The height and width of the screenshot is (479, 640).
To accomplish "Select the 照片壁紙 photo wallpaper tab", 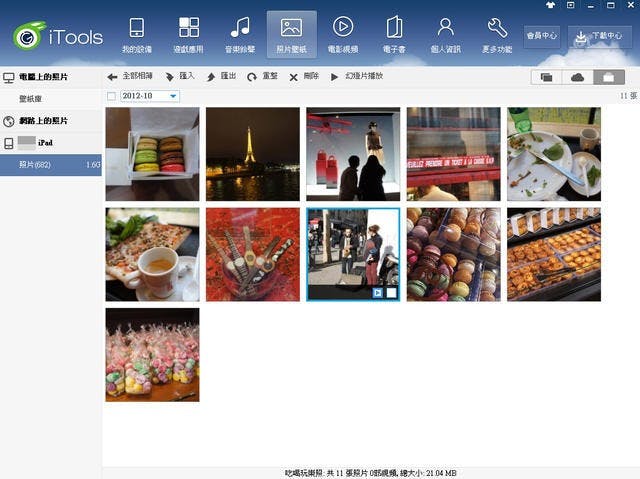I will point(291,34).
